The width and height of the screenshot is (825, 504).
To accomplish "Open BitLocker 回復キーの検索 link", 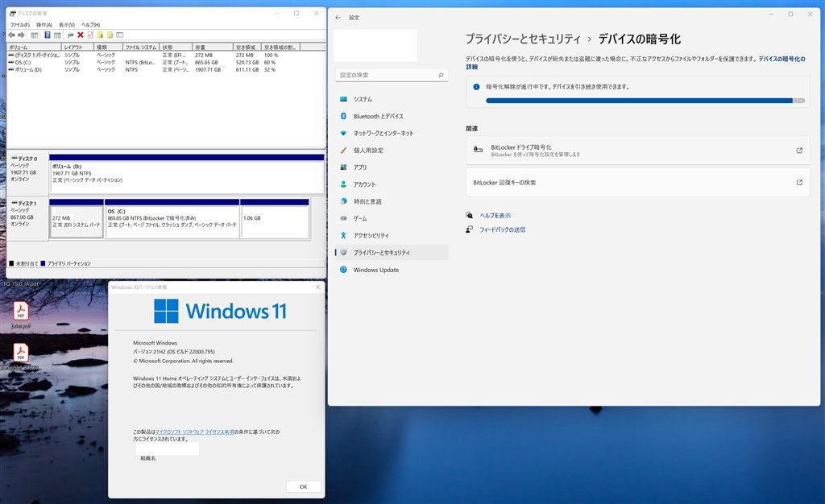I will tap(638, 183).
